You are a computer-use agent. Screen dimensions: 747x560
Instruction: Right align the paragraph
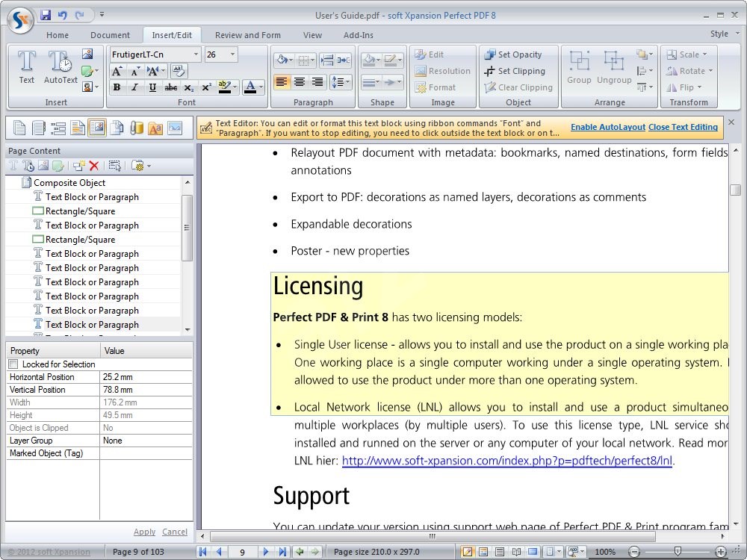(317, 82)
